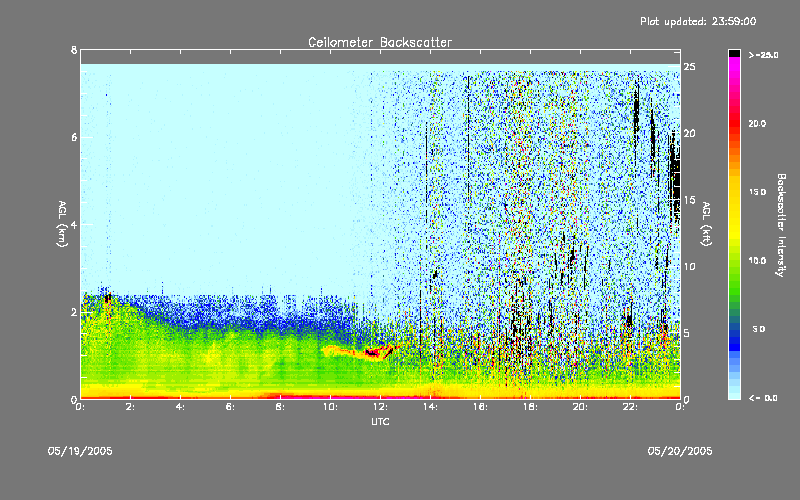Click the end date 05/20/2005
The image size is (800, 500).
pos(680,451)
